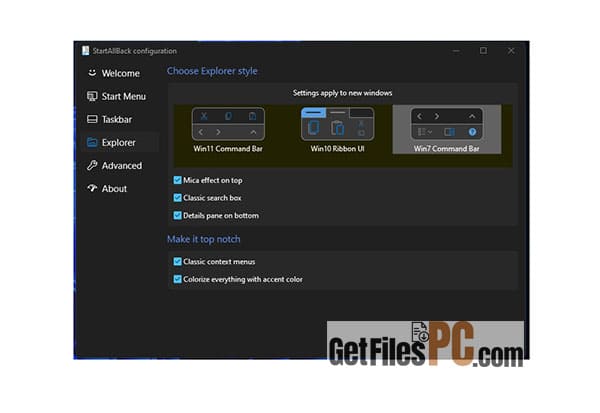
Task: Minimize the StartAllBack configuration window
Action: click(456, 51)
